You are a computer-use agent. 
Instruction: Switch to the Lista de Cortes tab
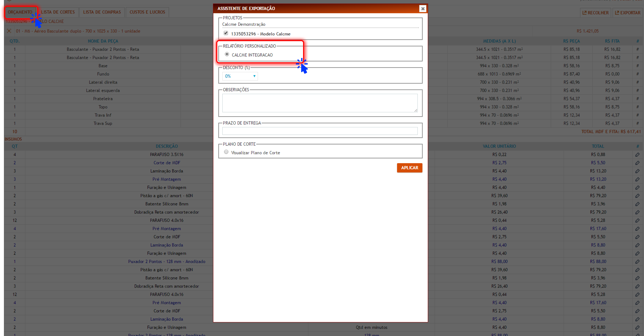click(x=58, y=12)
